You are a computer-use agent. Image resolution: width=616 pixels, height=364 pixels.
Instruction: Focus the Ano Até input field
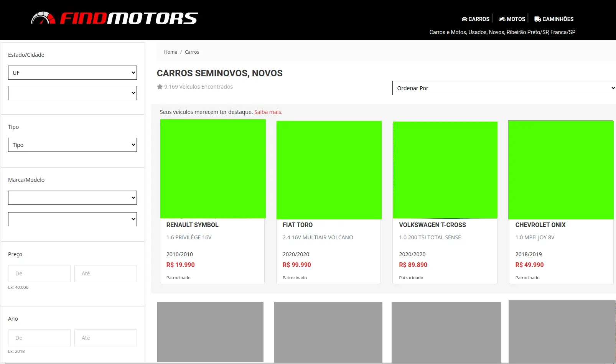click(x=105, y=338)
